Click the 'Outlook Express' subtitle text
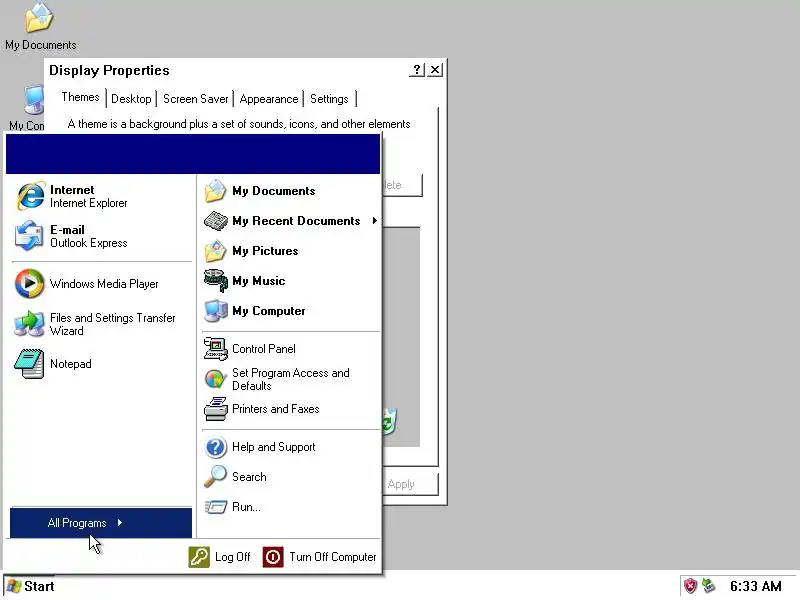Viewport: 800px width, 600px height. (x=89, y=243)
